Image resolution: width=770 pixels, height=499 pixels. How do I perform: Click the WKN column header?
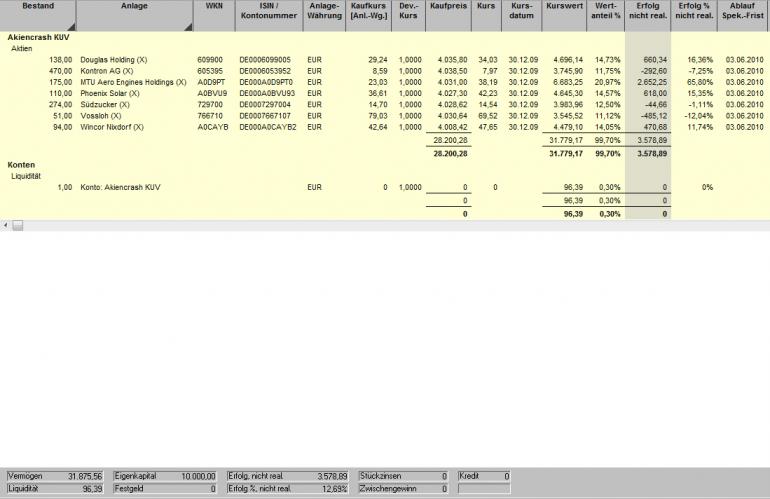tap(214, 15)
